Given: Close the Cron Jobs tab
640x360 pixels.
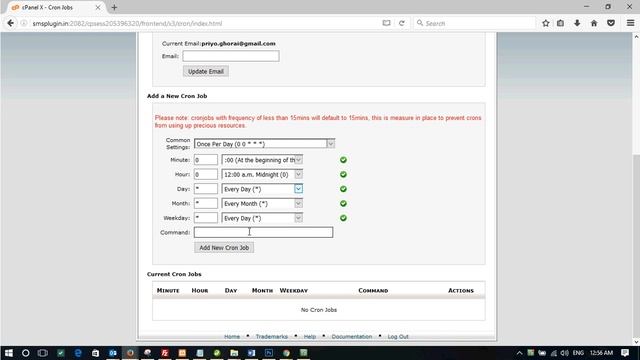Looking at the screenshot, I should coord(98,7).
